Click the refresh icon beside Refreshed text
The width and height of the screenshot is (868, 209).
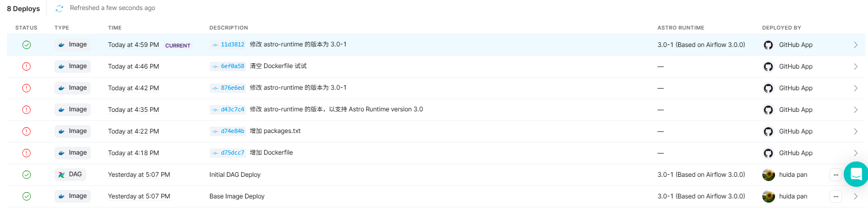point(59,8)
